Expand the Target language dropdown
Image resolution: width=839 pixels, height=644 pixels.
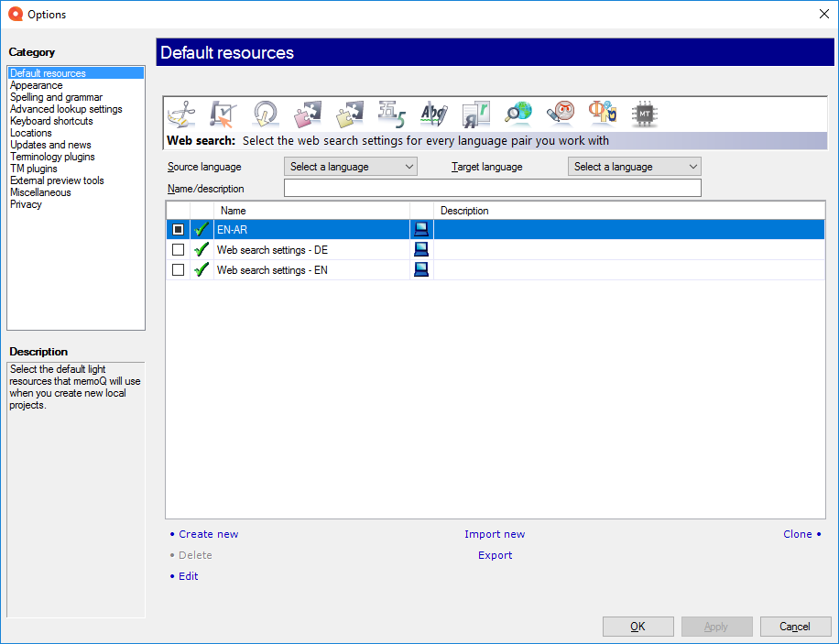click(634, 167)
